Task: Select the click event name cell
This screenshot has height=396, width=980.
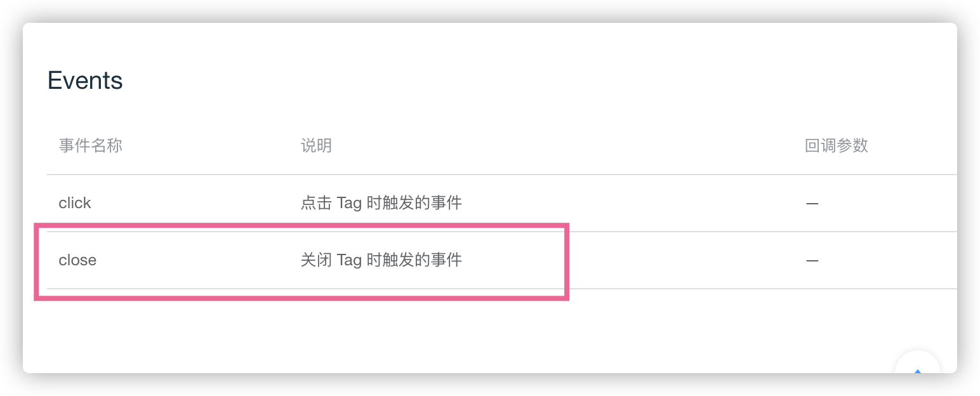Action: (75, 203)
